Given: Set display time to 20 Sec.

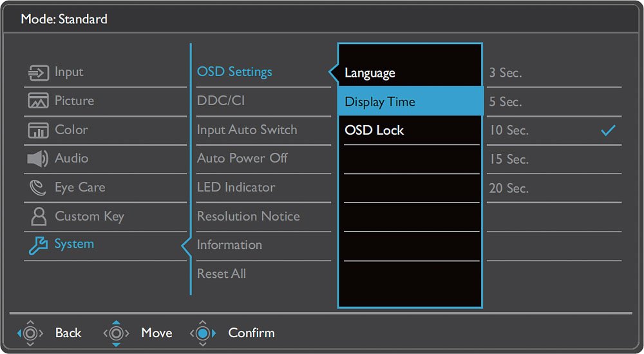Looking at the screenshot, I should [x=509, y=188].
